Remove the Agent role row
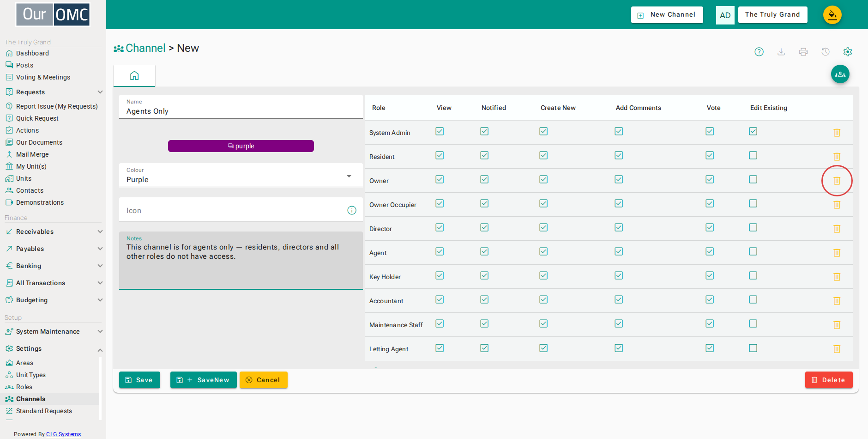The width and height of the screenshot is (868, 439). tap(837, 253)
